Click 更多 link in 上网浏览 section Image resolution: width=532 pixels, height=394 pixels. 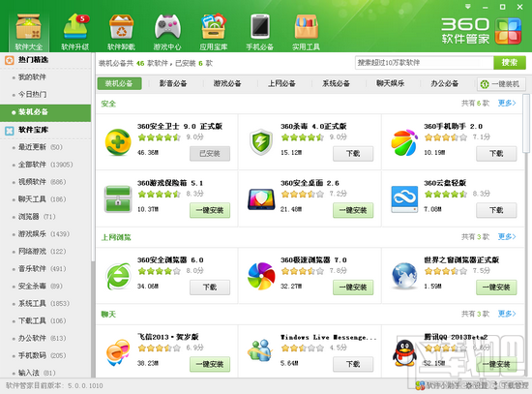pos(507,237)
